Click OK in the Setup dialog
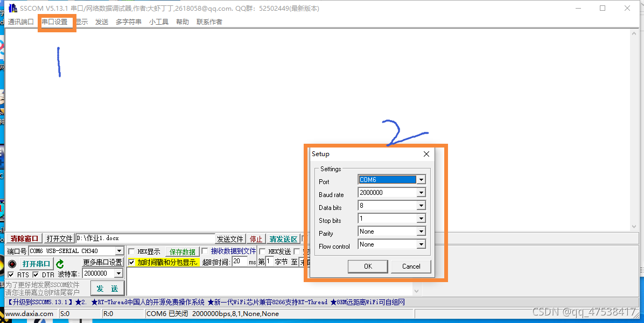Screen dimensions: 644x323 pos(368,266)
